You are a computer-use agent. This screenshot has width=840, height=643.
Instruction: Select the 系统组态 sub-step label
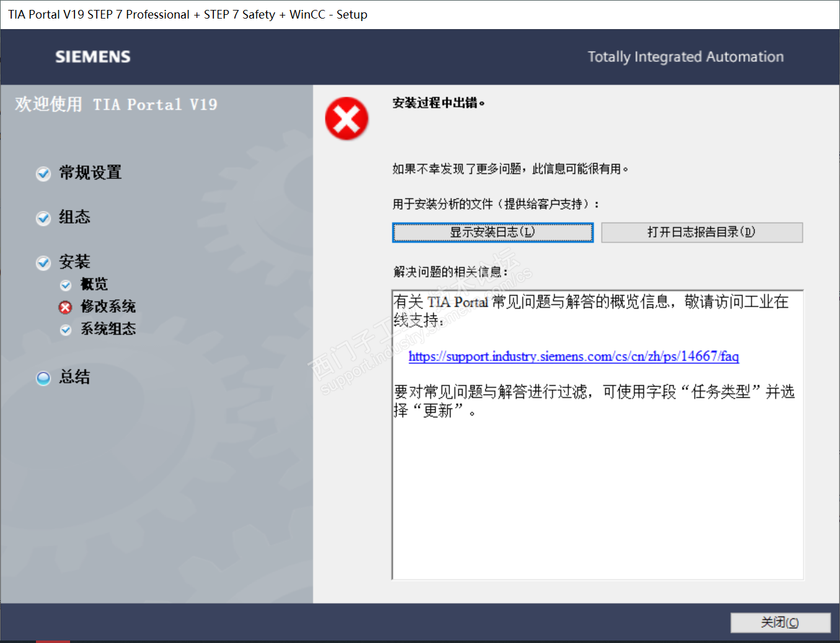pos(108,329)
